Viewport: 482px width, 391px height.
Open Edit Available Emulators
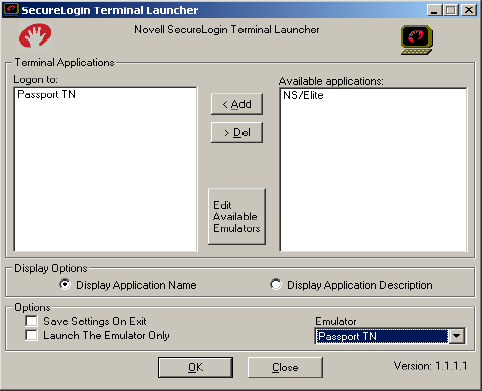click(237, 217)
